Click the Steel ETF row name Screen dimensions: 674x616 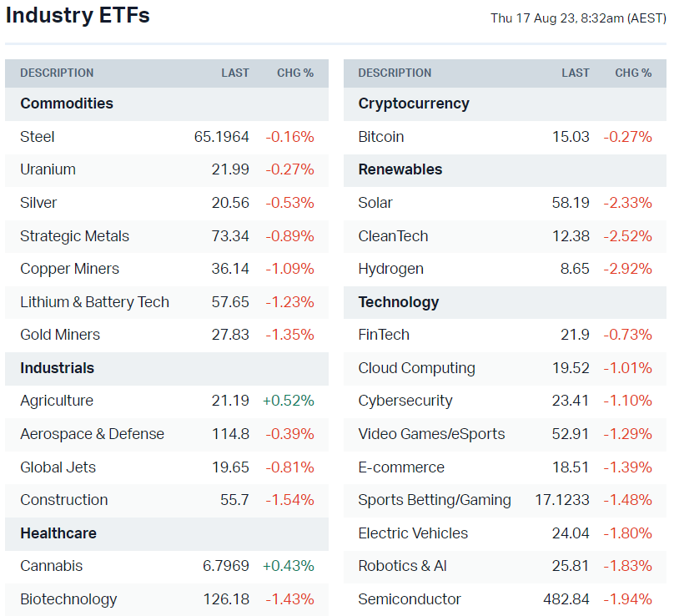[x=38, y=137]
